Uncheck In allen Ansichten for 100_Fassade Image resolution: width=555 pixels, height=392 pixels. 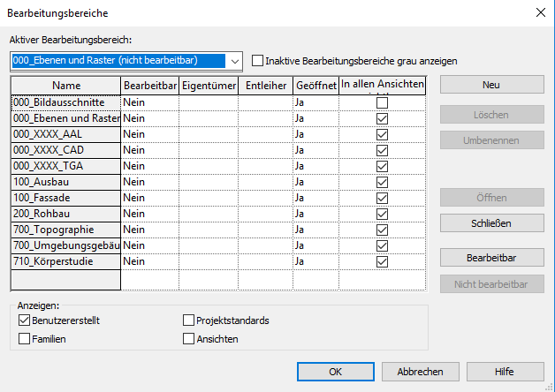[382, 199]
